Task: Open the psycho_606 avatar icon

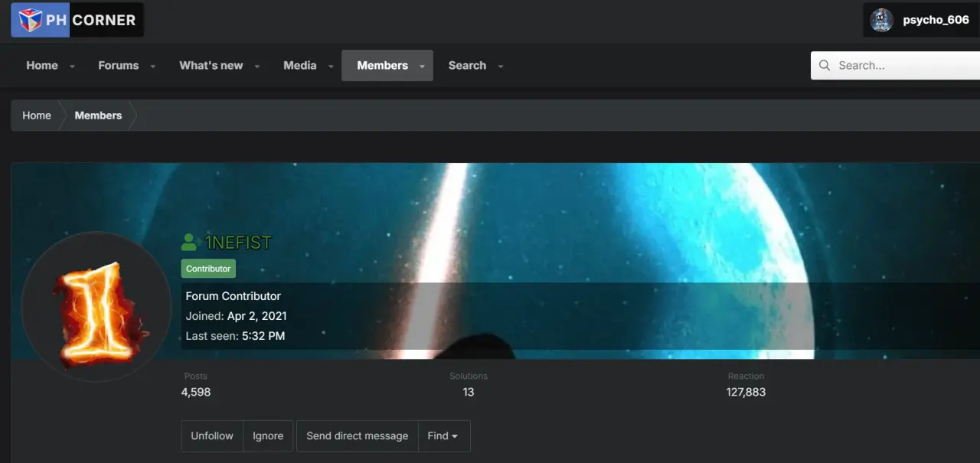Action: 882,20
